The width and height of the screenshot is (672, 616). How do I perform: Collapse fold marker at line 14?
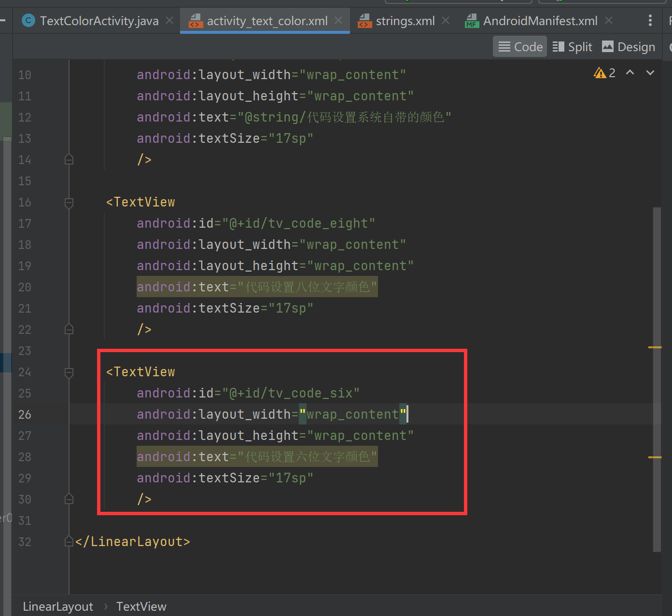pyautogui.click(x=69, y=159)
